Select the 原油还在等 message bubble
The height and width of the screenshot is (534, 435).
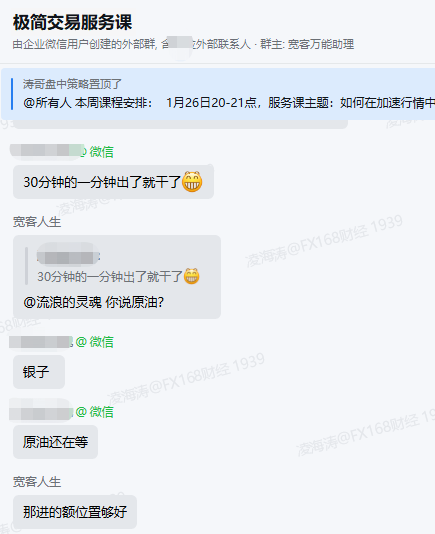(x=56, y=442)
